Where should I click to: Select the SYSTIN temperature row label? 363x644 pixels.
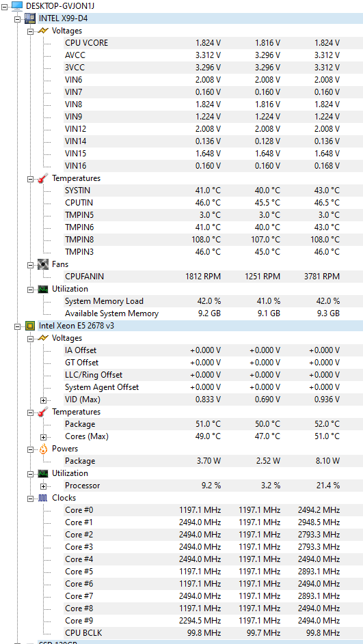pyautogui.click(x=77, y=191)
